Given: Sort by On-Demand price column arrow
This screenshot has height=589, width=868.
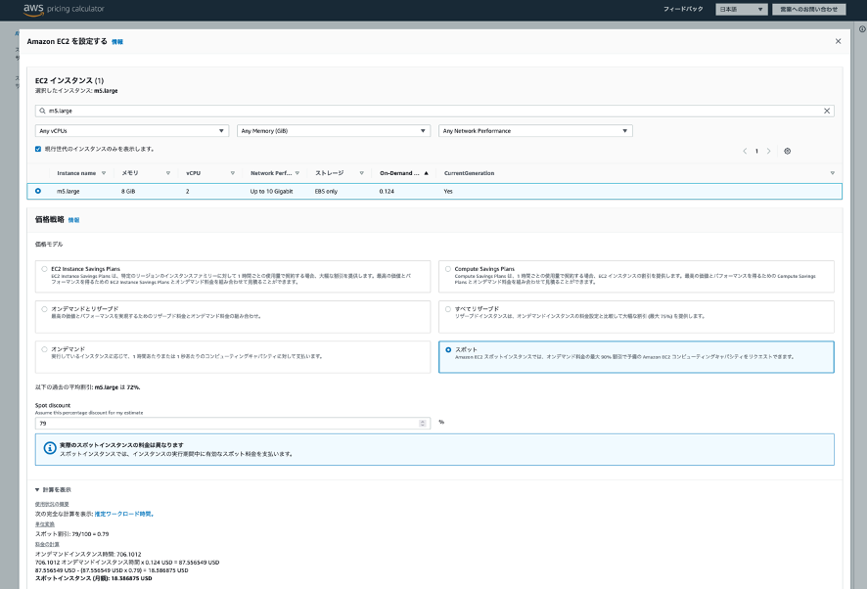Looking at the screenshot, I should pos(427,173).
